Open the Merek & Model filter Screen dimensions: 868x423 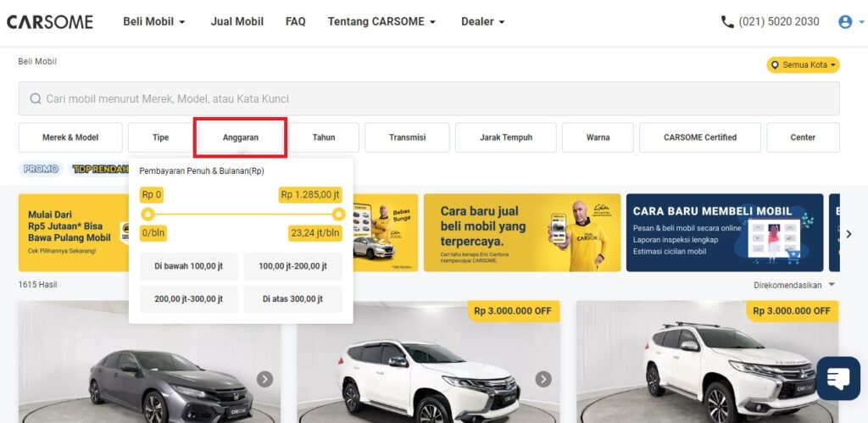(x=70, y=137)
